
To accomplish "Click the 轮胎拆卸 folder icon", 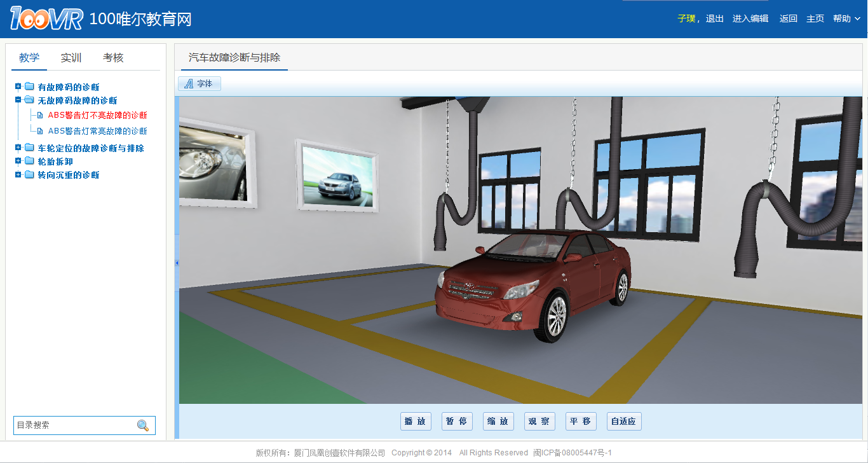I will click(x=29, y=162).
